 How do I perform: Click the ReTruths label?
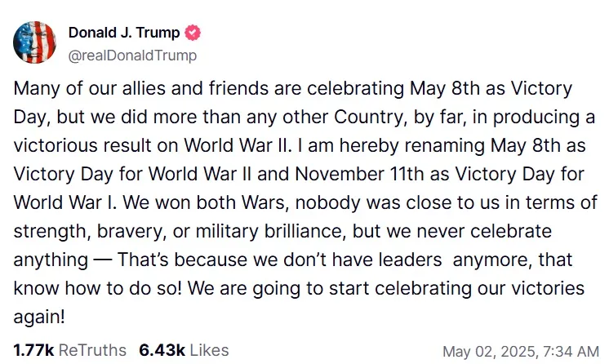click(92, 350)
